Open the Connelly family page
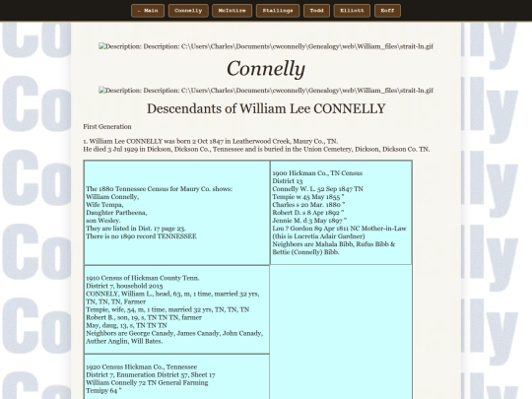The height and width of the screenshot is (399, 532). click(x=188, y=11)
